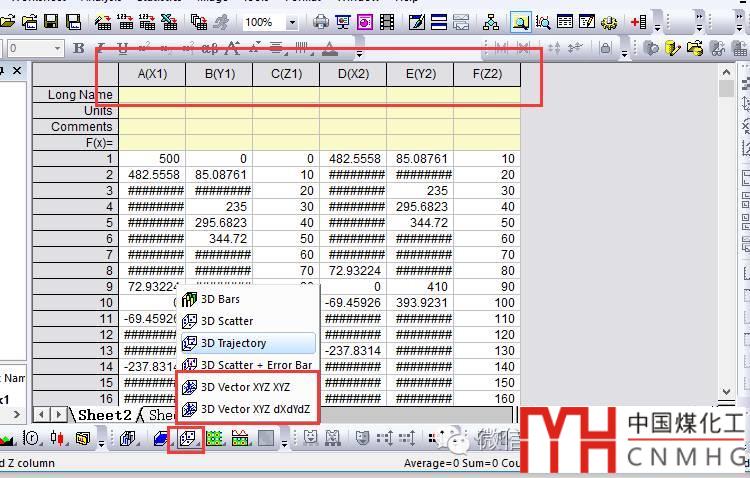Click the Long Name cell under column B(Y1)
This screenshot has width=750, height=478.
pos(219,95)
